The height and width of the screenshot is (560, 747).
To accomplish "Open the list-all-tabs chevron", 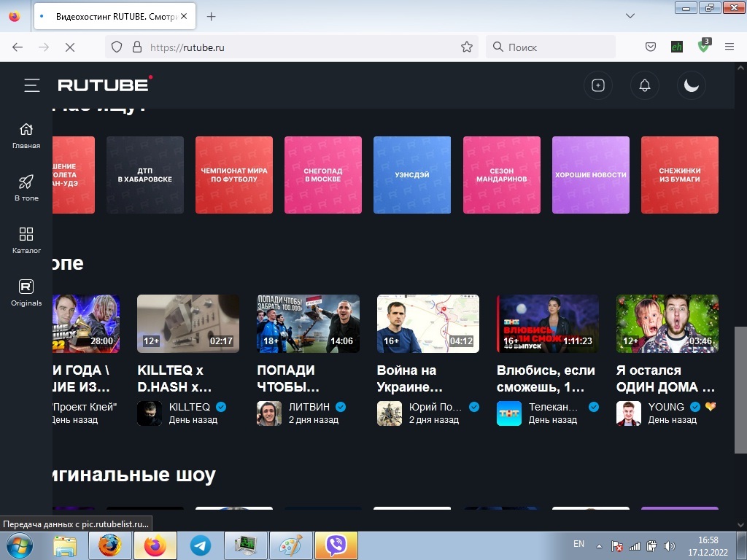I will (x=630, y=16).
